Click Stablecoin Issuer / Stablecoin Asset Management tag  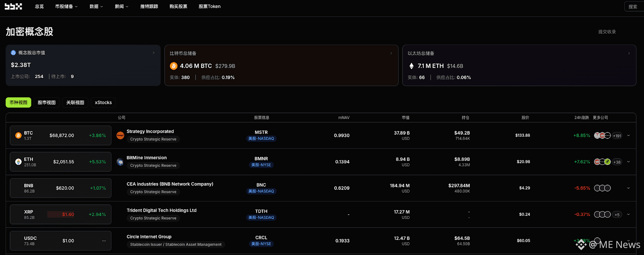[x=176, y=245]
